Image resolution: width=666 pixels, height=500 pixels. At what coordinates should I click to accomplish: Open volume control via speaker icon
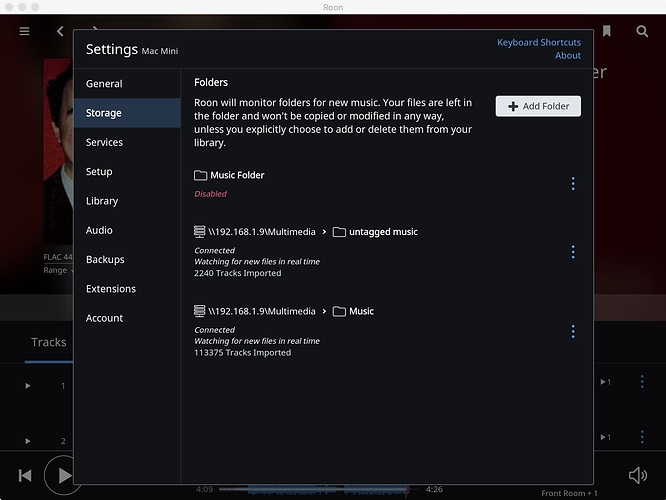coord(638,475)
